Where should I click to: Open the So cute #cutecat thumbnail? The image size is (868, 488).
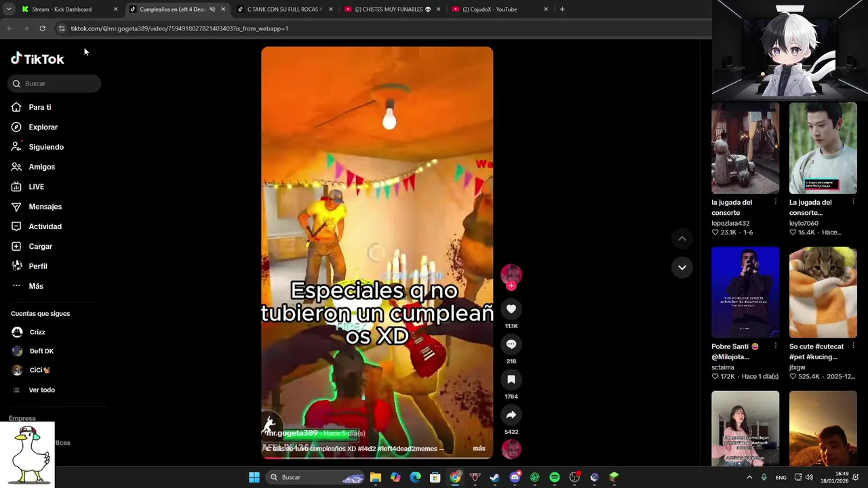click(x=823, y=292)
